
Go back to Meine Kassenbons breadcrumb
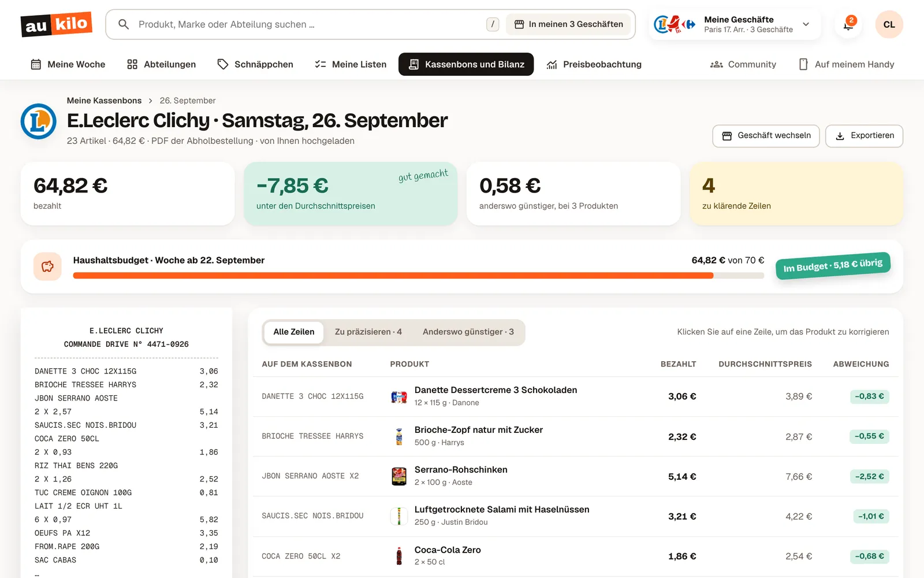point(104,101)
